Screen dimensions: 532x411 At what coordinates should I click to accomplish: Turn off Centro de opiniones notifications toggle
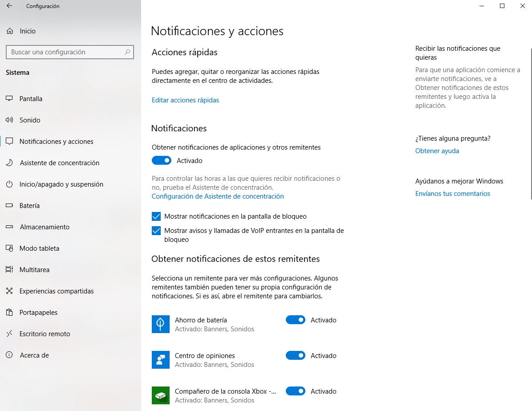click(x=296, y=356)
